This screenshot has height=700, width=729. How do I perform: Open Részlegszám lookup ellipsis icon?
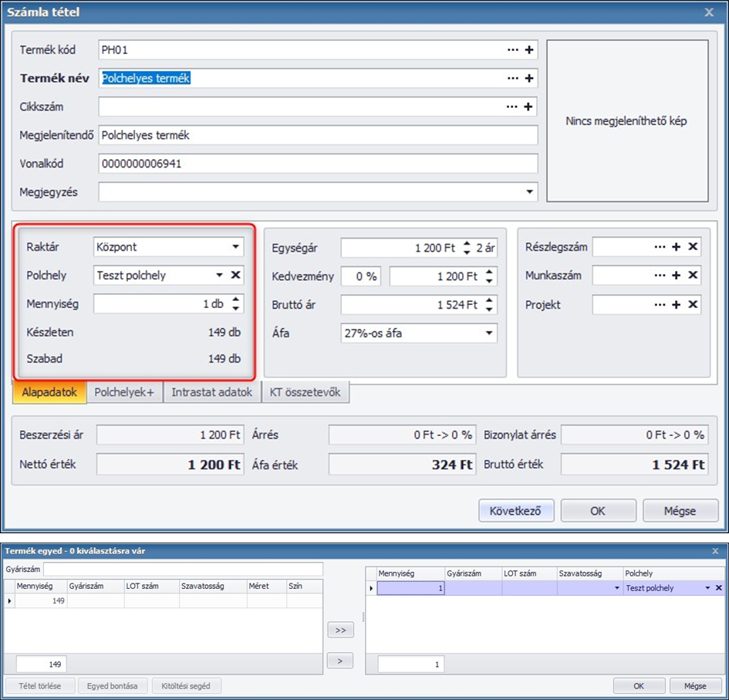point(660,246)
